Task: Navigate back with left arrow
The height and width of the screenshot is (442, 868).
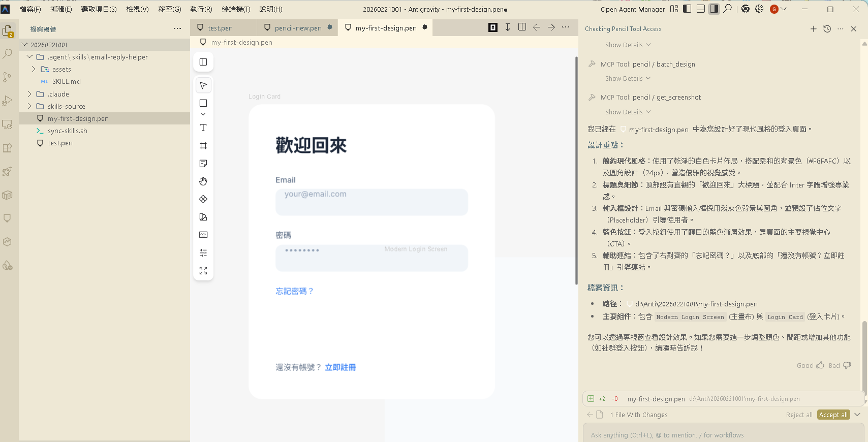Action: [537, 27]
